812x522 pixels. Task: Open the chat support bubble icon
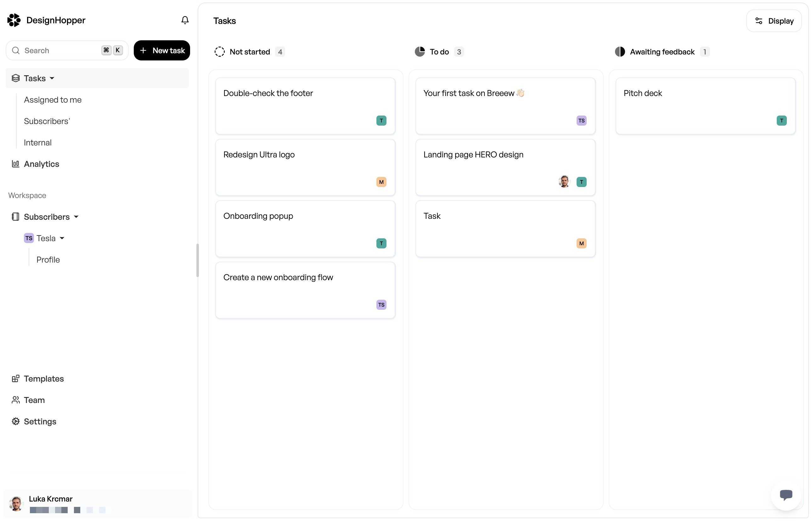point(786,495)
